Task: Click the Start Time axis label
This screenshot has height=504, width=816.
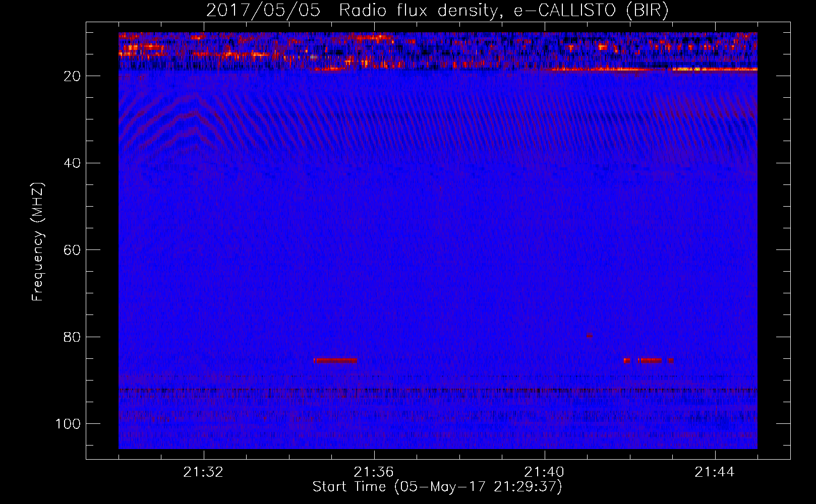Action: pyautogui.click(x=437, y=487)
